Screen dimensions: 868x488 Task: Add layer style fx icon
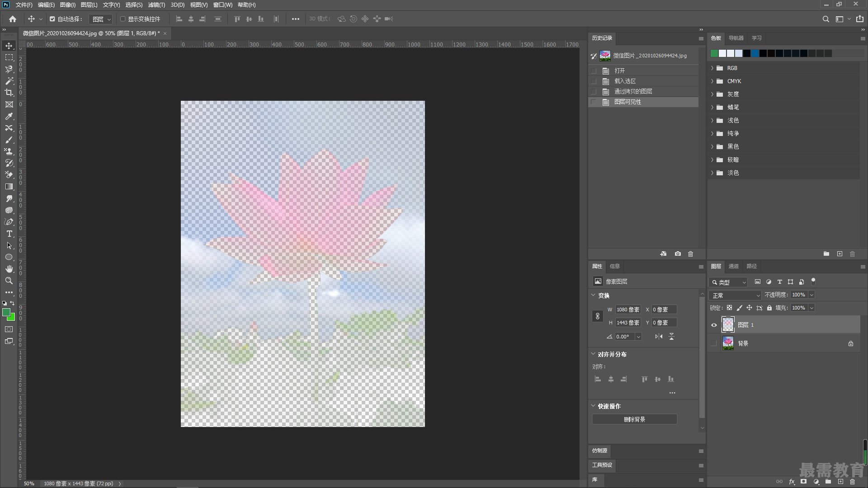coord(792,482)
